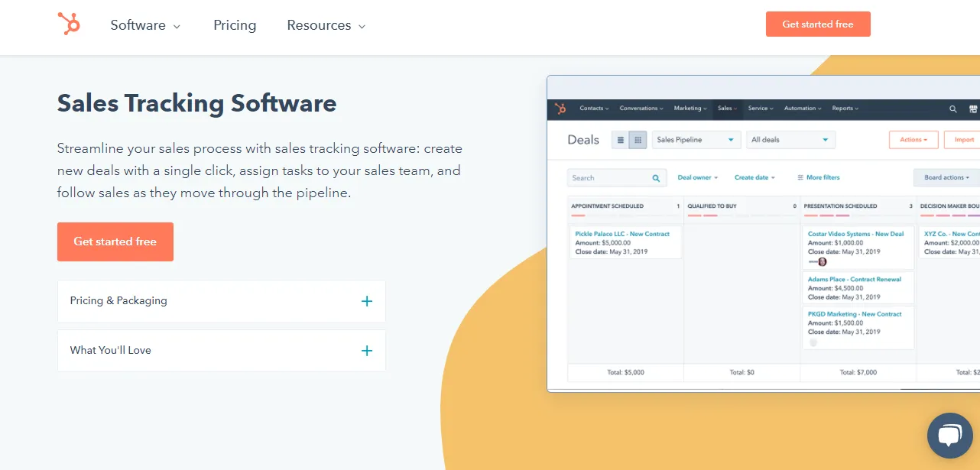Expand the Pricing & Packaging section
980x470 pixels.
tap(222, 301)
